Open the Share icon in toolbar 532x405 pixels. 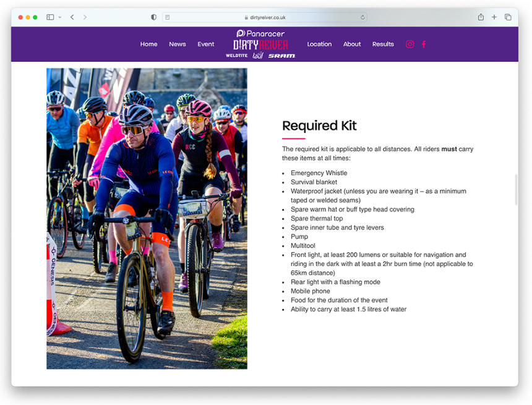coord(481,17)
